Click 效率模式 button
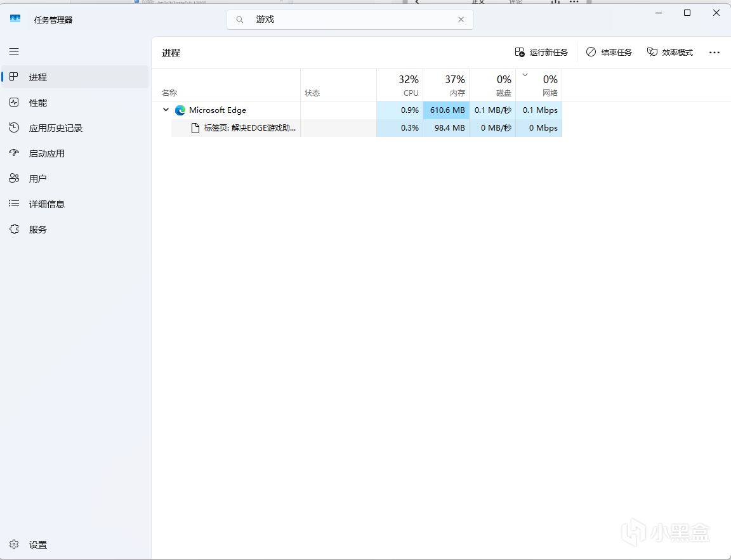The width and height of the screenshot is (731, 560). pos(670,52)
